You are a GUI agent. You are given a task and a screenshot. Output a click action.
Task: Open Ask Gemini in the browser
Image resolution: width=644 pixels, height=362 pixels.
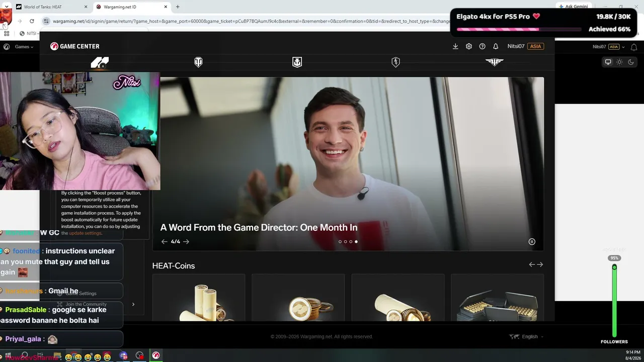click(x=573, y=7)
